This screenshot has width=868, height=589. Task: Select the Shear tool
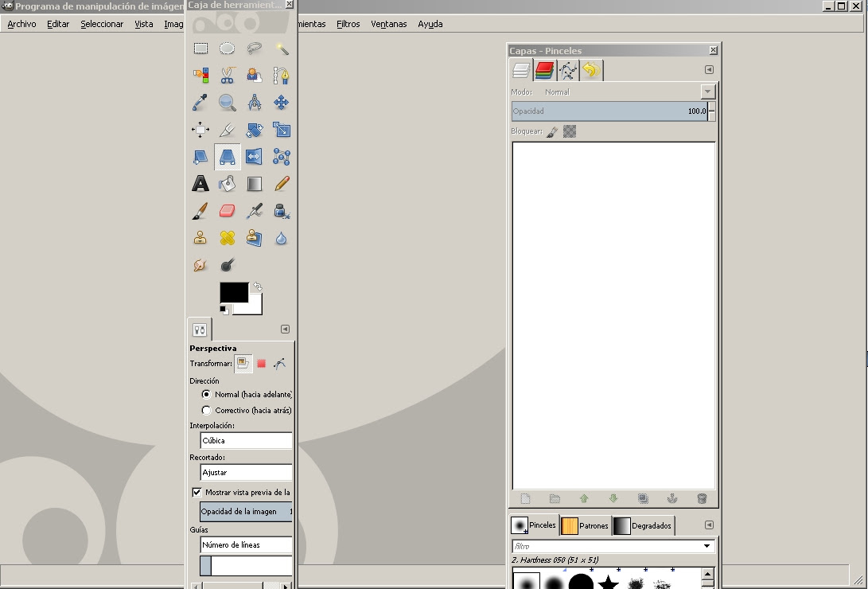(x=200, y=157)
